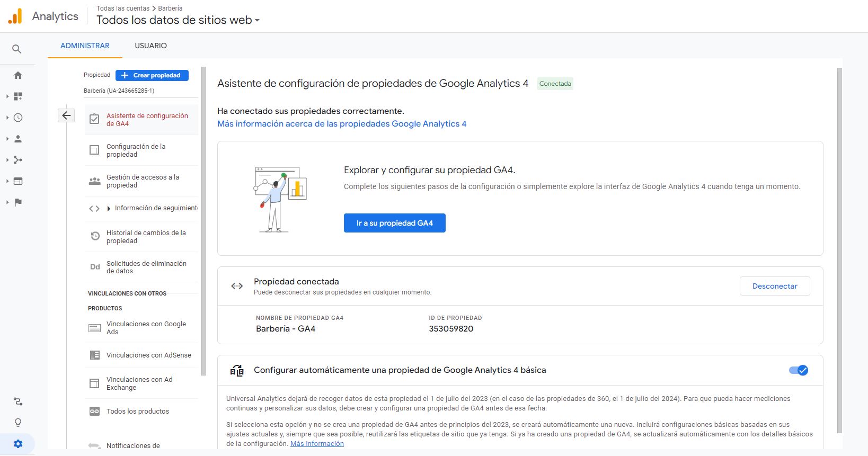Screen dimensions: 868x456
Task: Open the Conversions flag icon in sidebar
Action: click(18, 202)
